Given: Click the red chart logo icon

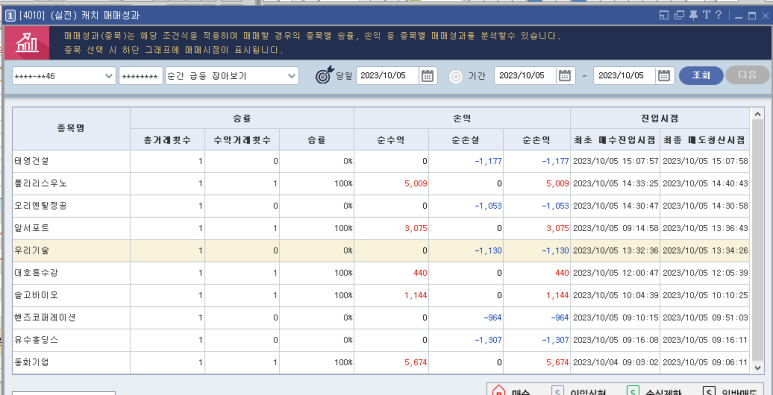Looking at the screenshot, I should tap(27, 43).
